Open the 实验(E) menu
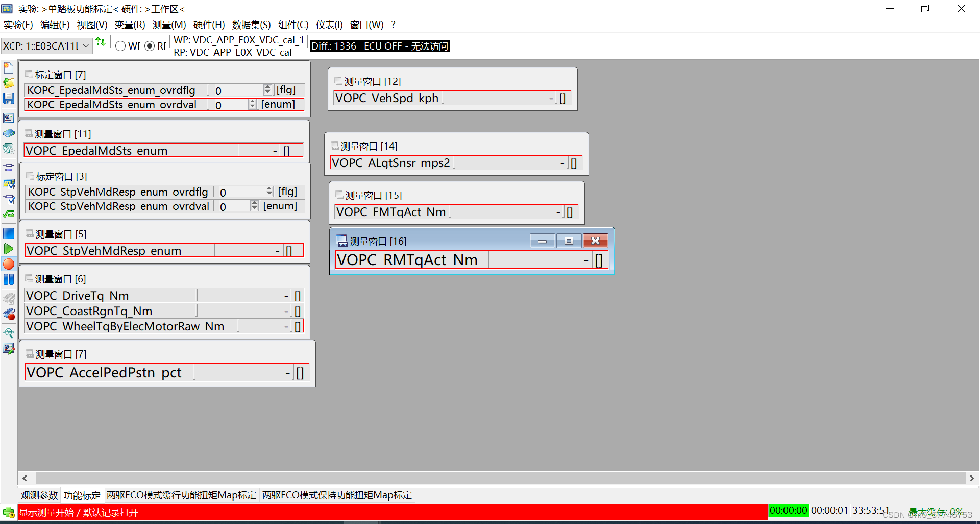Screen dimensions: 980x524 coord(18,25)
